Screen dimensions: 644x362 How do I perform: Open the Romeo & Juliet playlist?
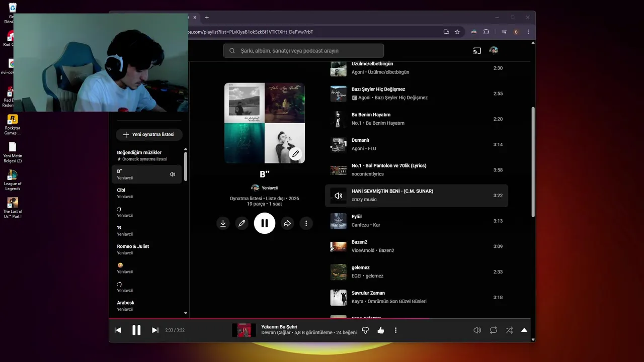click(146, 249)
